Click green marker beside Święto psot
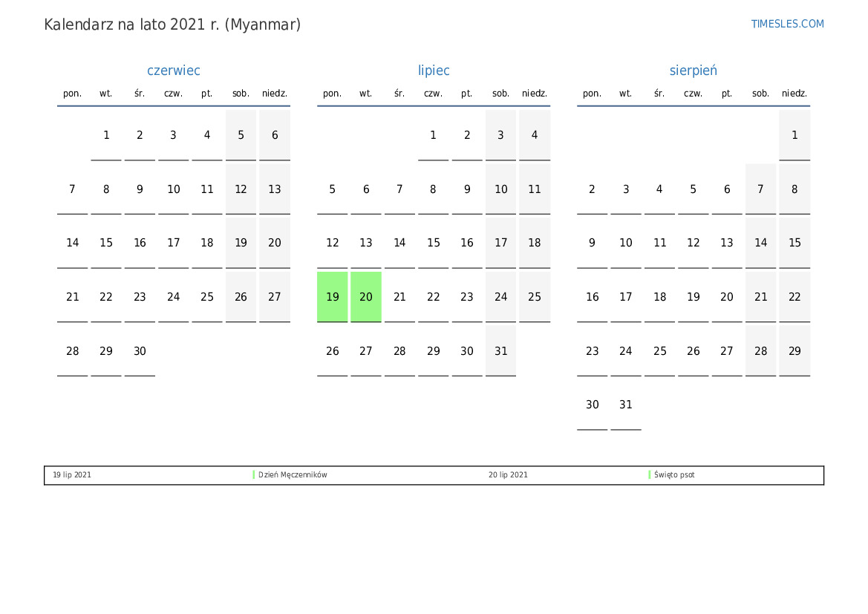Screen dimensions: 868x614 click(x=650, y=475)
